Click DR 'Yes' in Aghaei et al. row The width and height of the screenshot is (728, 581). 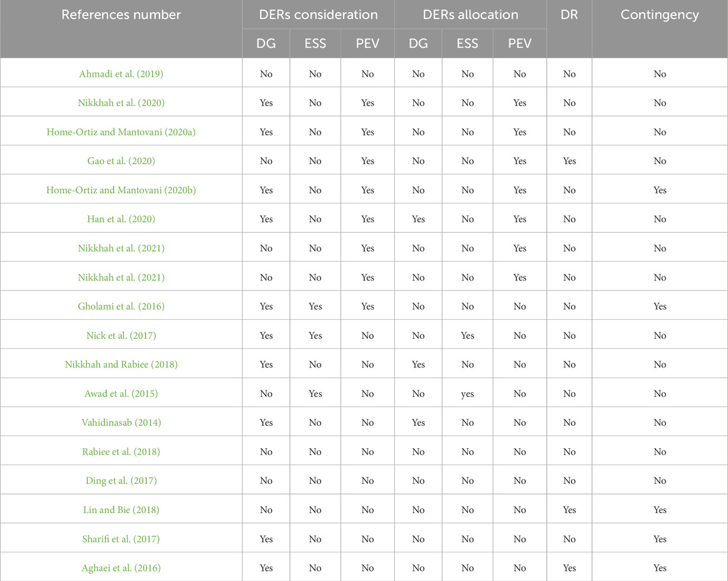click(x=569, y=568)
